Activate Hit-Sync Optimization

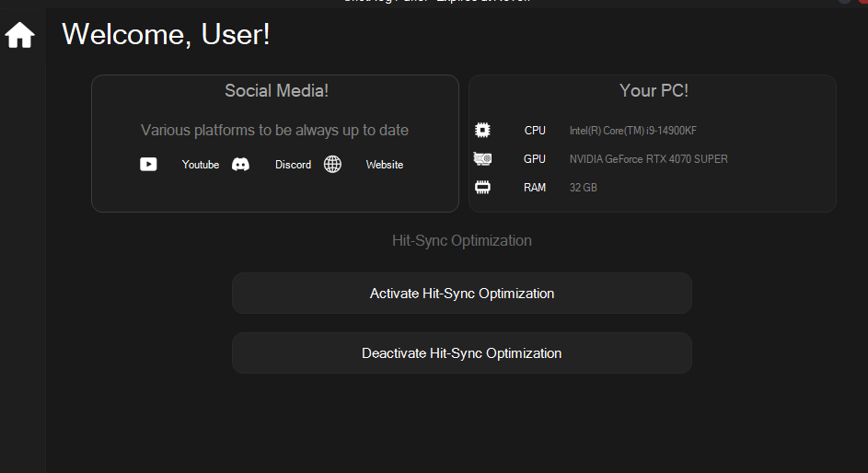462,294
